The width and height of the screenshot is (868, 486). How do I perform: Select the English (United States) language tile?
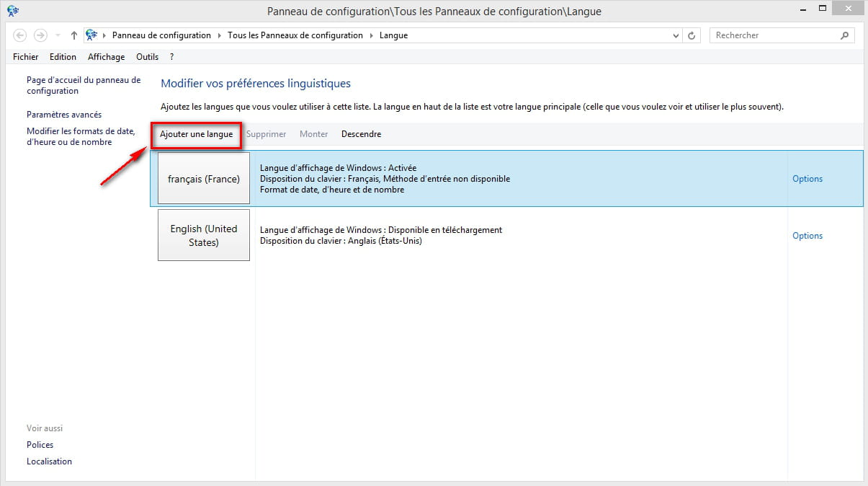pyautogui.click(x=204, y=235)
